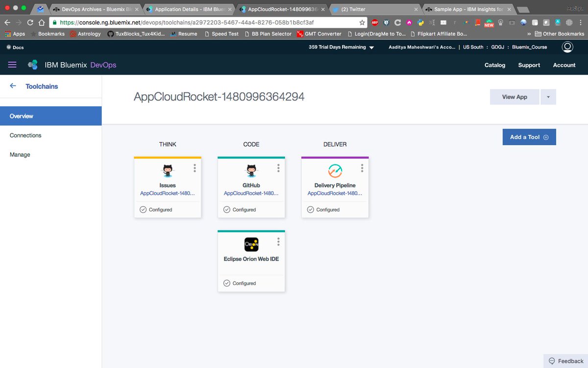Click the Issues tool GitHub icon
The width and height of the screenshot is (588, 368).
pos(168,171)
